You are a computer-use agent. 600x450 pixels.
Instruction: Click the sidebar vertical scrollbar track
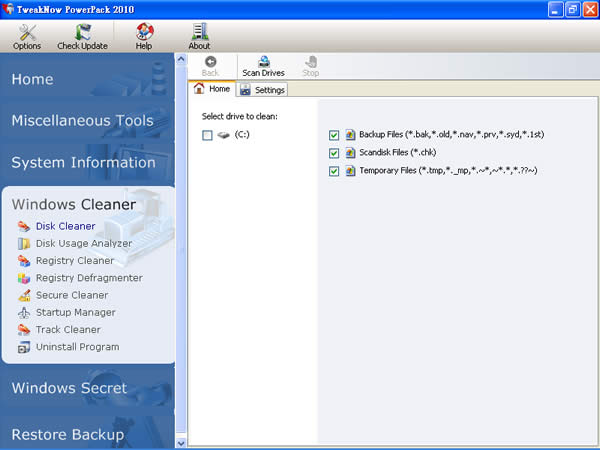tap(181, 251)
